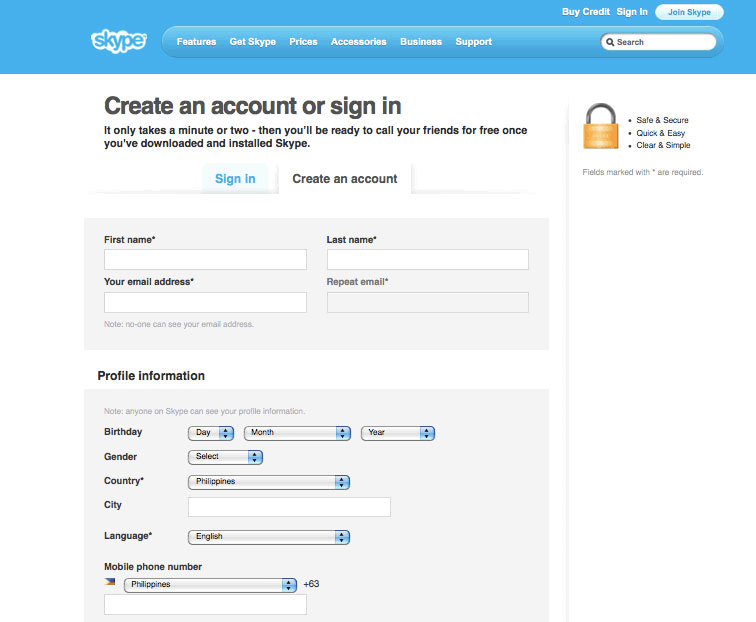This screenshot has height=622, width=756.
Task: Click the 'no-one can see your email address' note
Action: pyautogui.click(x=179, y=324)
